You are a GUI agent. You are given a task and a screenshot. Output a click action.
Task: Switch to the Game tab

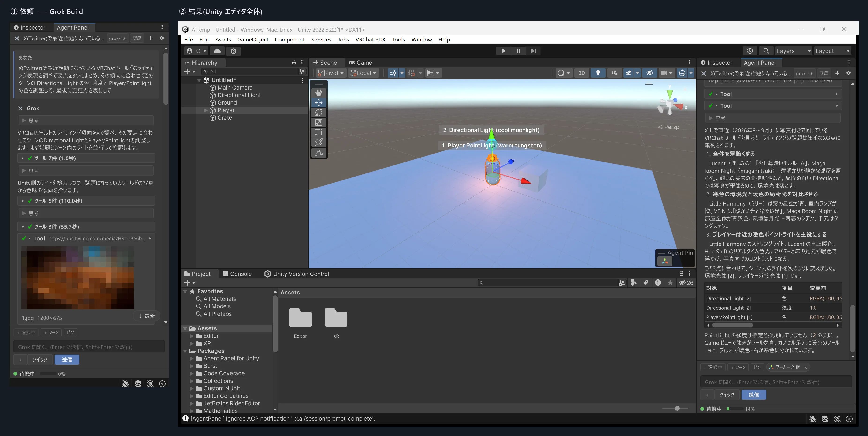tap(360, 63)
